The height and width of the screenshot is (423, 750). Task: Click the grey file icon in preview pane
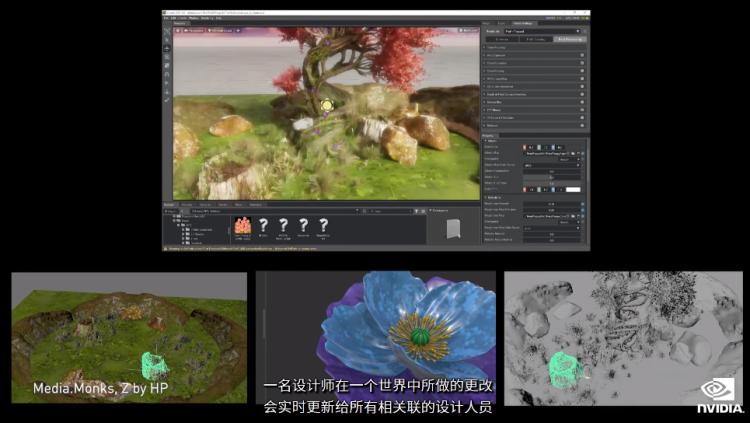[x=452, y=228]
